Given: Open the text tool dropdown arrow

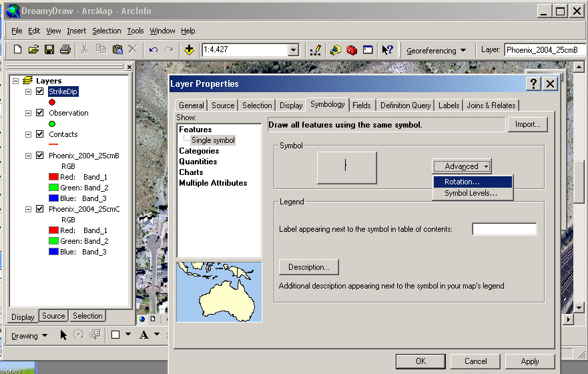Looking at the screenshot, I should click(x=157, y=334).
